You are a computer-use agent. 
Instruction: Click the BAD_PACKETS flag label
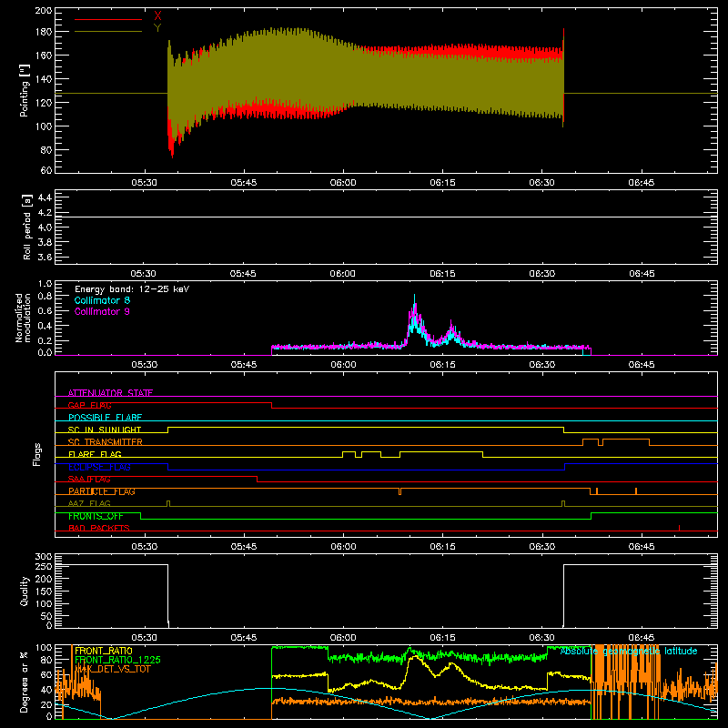tap(99, 528)
